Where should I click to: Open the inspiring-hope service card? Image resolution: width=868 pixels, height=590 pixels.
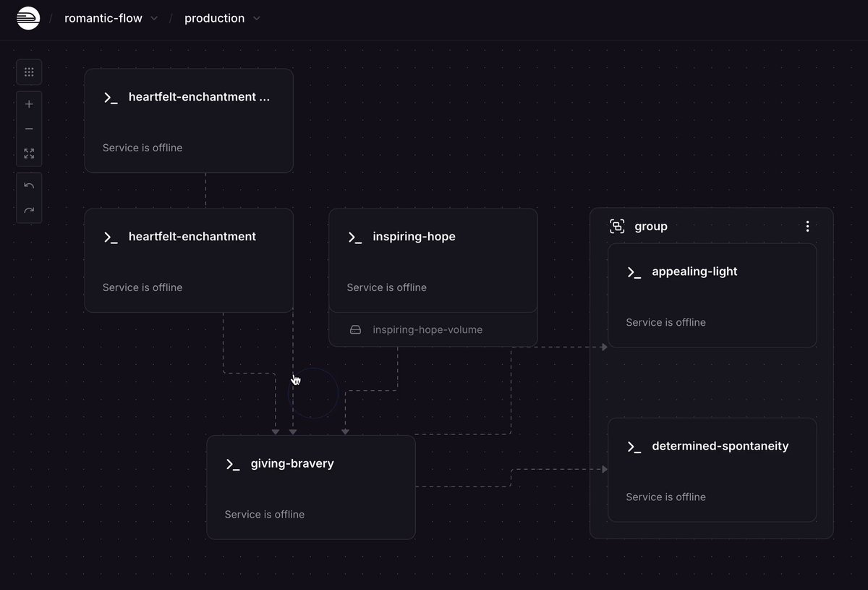(x=433, y=261)
